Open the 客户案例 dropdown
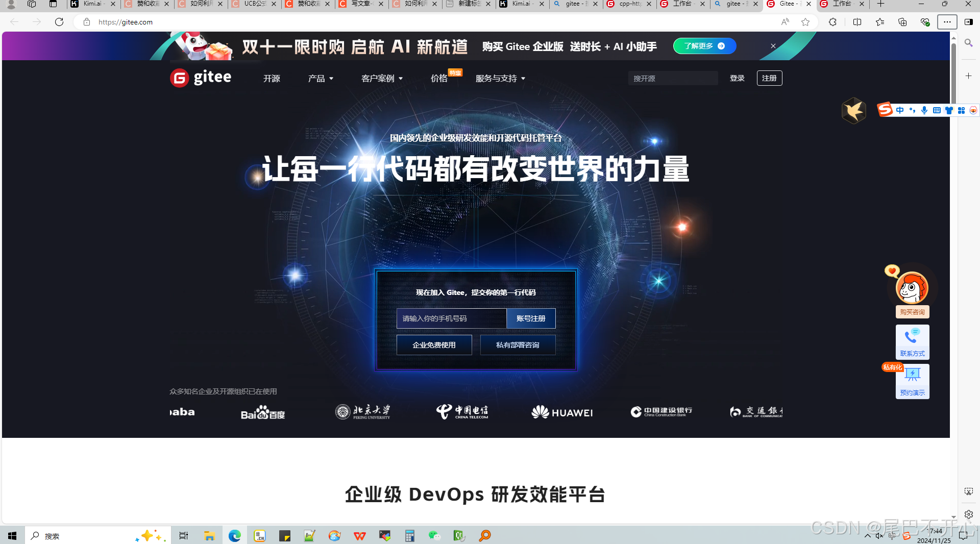Screen dimensions: 980x544 click(x=382, y=78)
